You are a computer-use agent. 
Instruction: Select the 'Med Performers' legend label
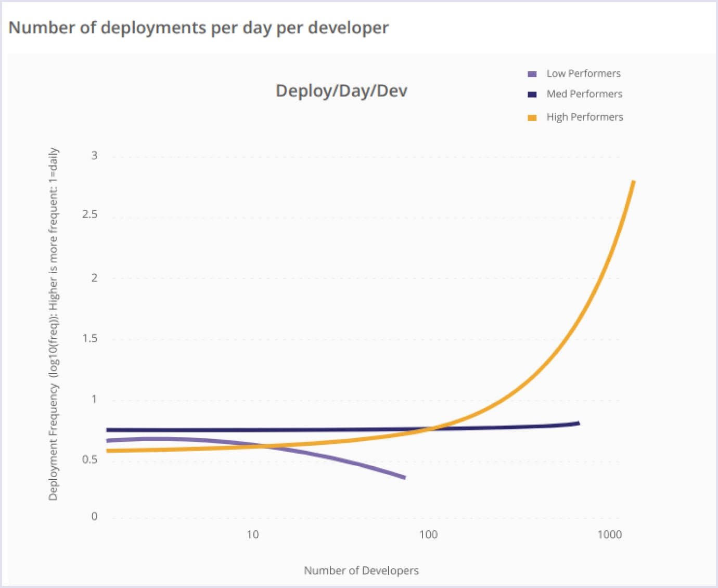click(x=584, y=94)
